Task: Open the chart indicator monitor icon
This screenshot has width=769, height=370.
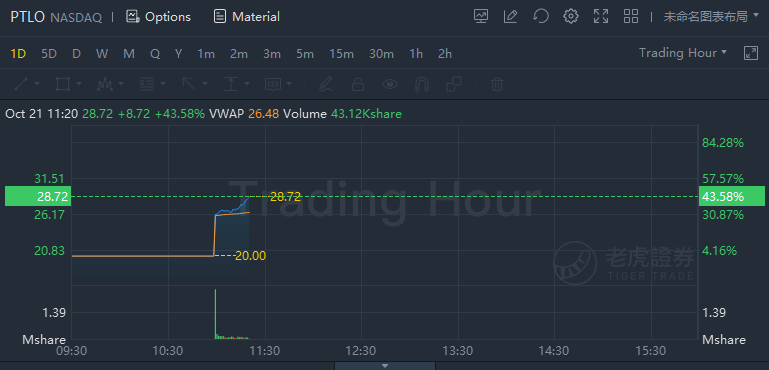Action: tap(481, 16)
